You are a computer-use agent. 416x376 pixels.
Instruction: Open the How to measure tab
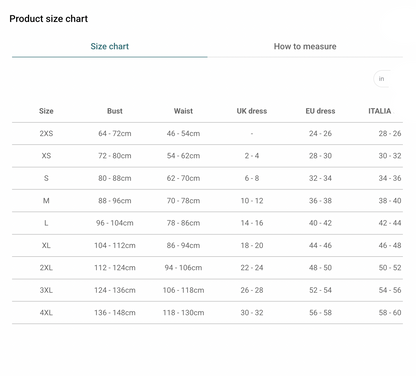pos(305,46)
